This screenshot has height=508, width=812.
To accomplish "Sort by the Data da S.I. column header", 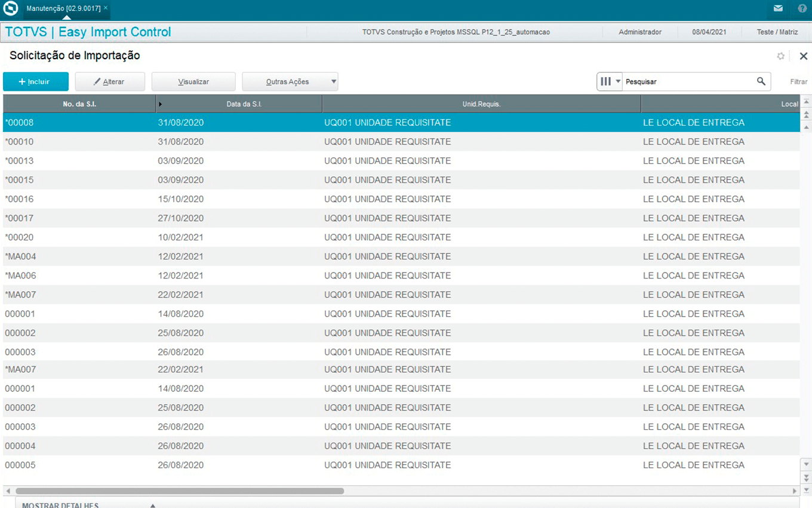I will (244, 104).
